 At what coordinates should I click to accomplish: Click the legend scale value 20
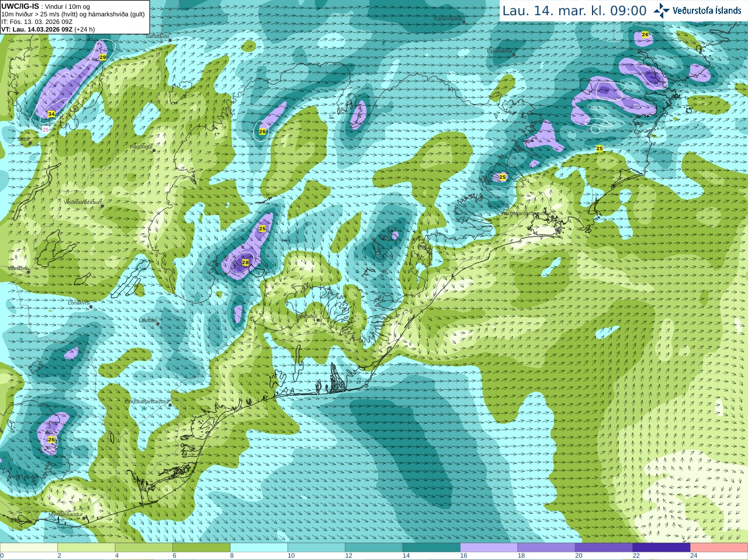click(579, 556)
